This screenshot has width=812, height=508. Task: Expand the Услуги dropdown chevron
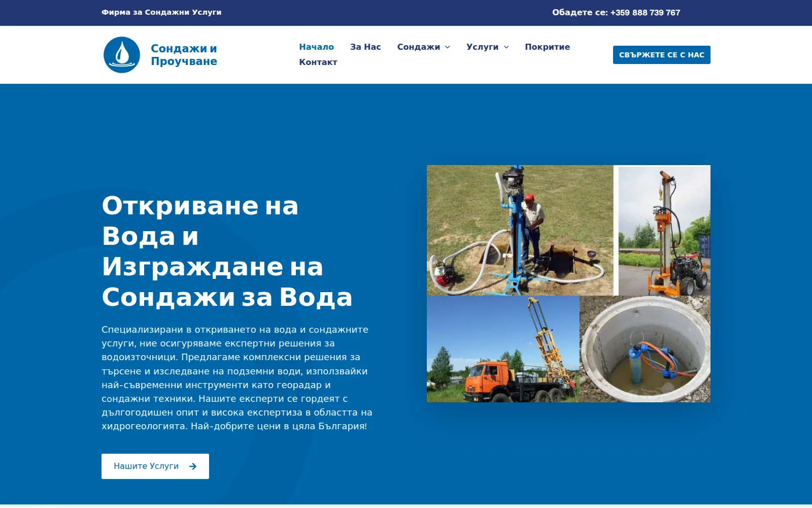[x=506, y=47]
